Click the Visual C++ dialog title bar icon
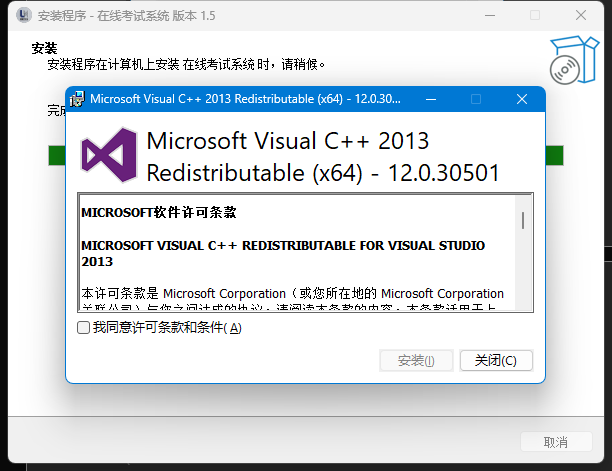The image size is (612, 471). click(77, 99)
